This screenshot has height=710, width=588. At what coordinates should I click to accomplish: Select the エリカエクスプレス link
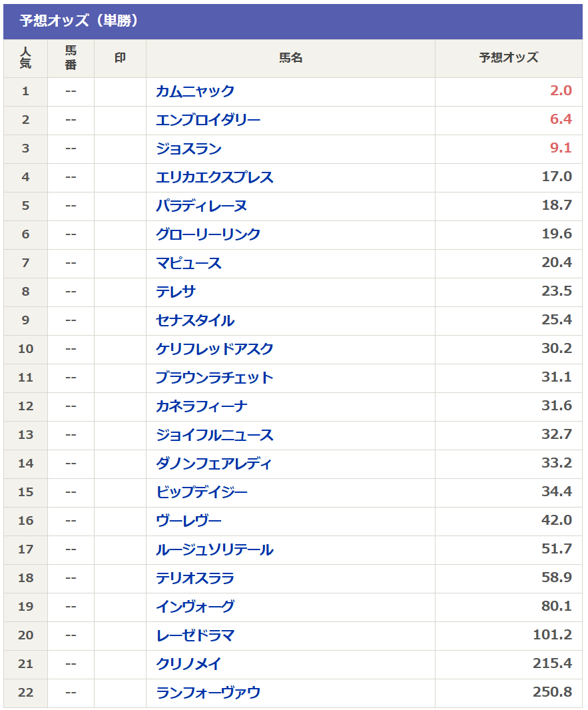tap(214, 177)
